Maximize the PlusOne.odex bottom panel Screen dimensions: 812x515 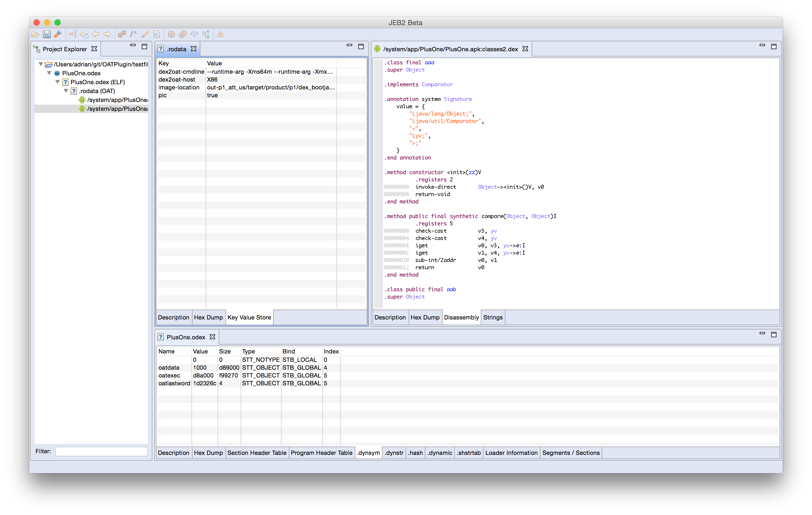pos(774,335)
